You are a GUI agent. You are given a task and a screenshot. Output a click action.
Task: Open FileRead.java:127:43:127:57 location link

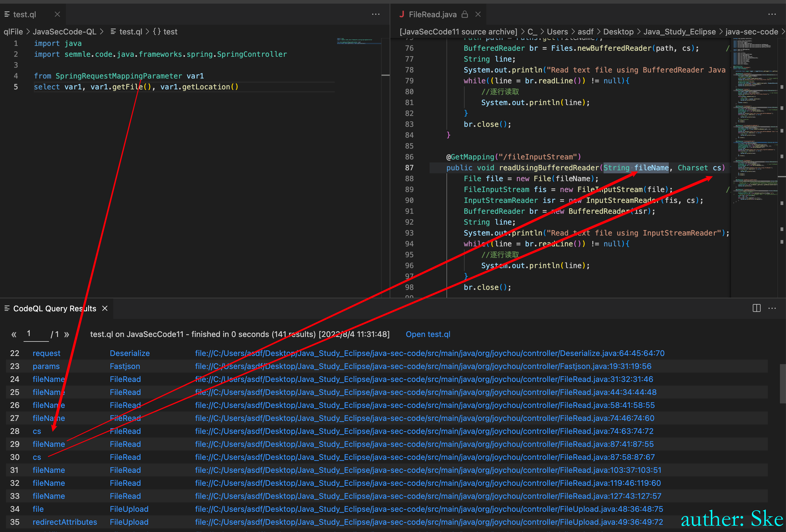click(x=428, y=496)
